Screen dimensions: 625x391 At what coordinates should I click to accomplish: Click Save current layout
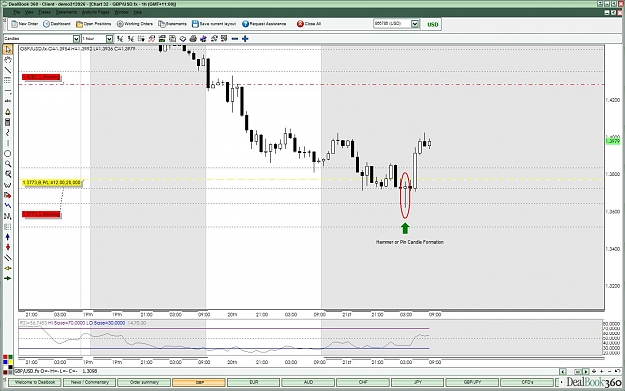[x=214, y=24]
